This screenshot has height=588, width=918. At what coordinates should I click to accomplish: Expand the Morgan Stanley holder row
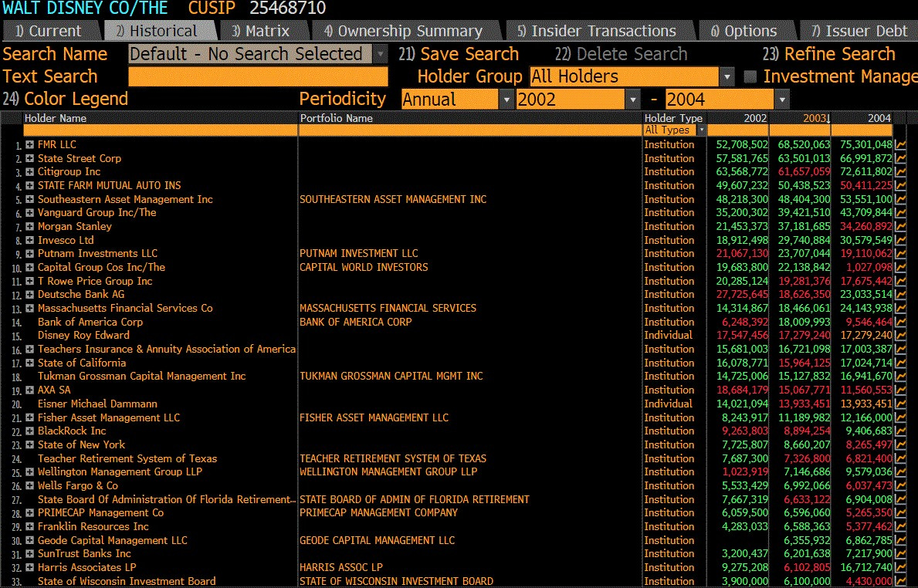[29, 226]
